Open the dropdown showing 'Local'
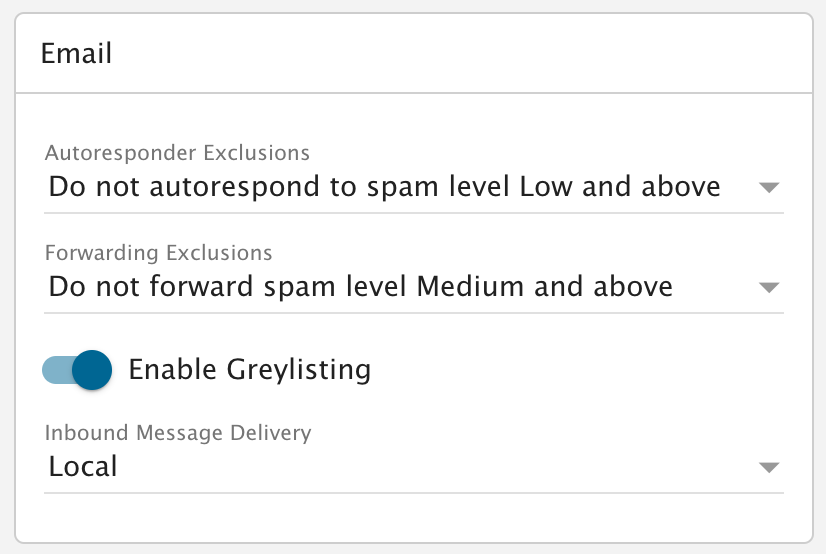This screenshot has height=554, width=826. pyautogui.click(x=400, y=467)
